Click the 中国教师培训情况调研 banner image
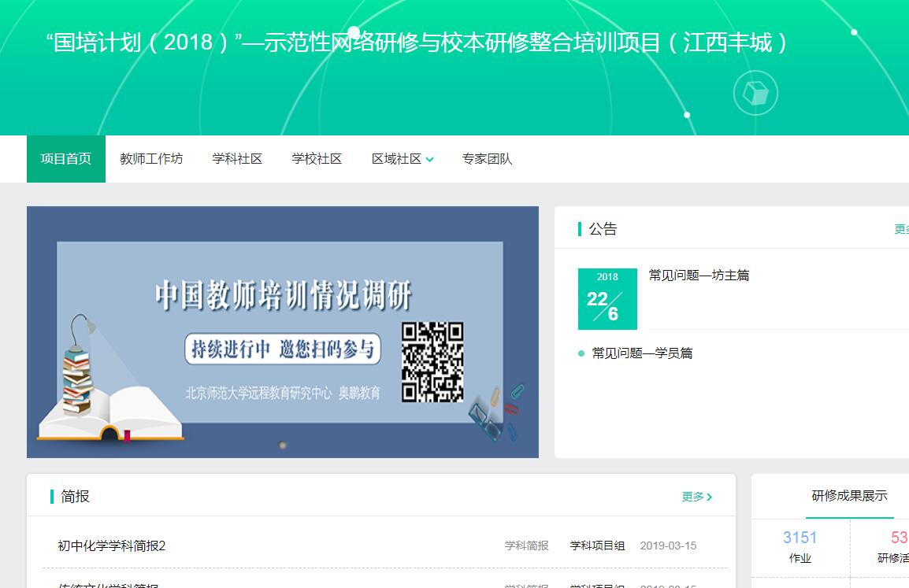The image size is (909, 588). coord(282,332)
